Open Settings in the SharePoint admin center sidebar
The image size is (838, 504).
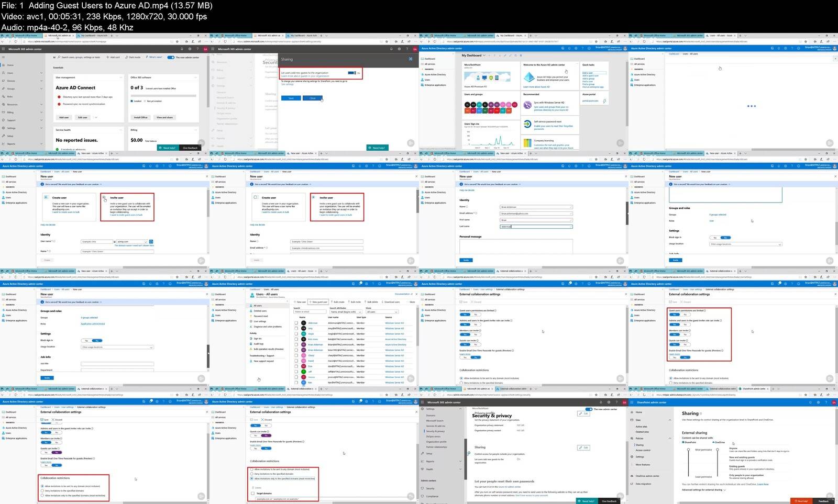click(640, 456)
